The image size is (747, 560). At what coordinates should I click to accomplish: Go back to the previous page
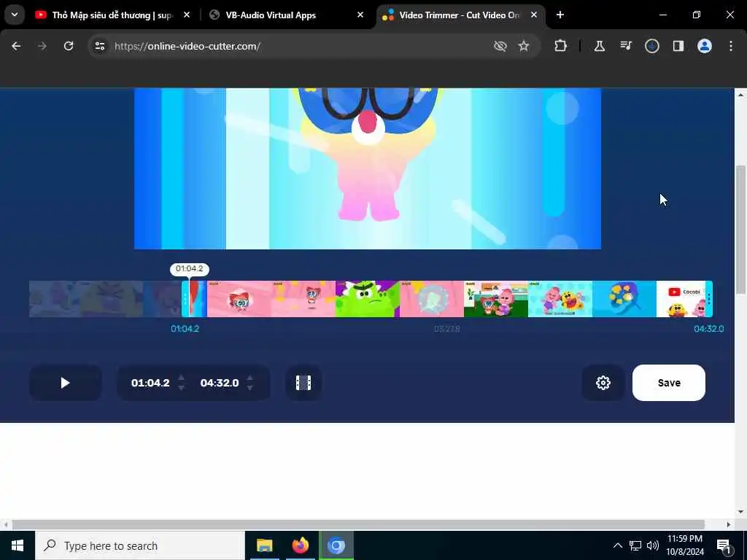point(16,46)
